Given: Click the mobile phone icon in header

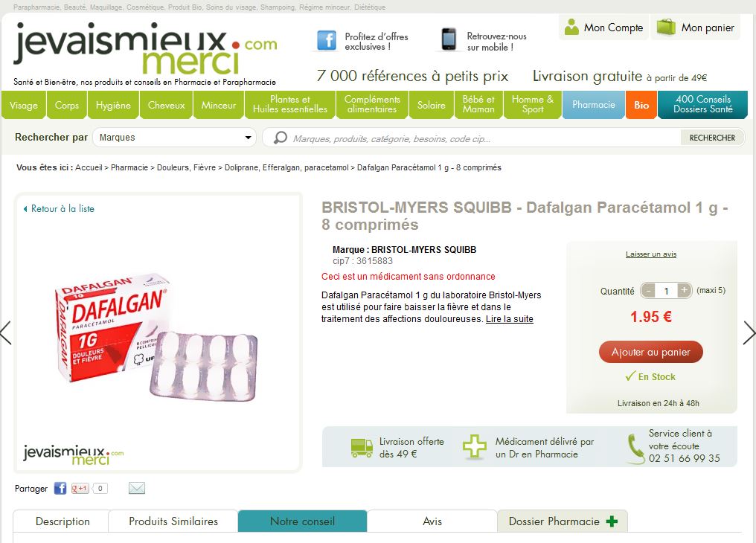Looking at the screenshot, I should pyautogui.click(x=449, y=39).
